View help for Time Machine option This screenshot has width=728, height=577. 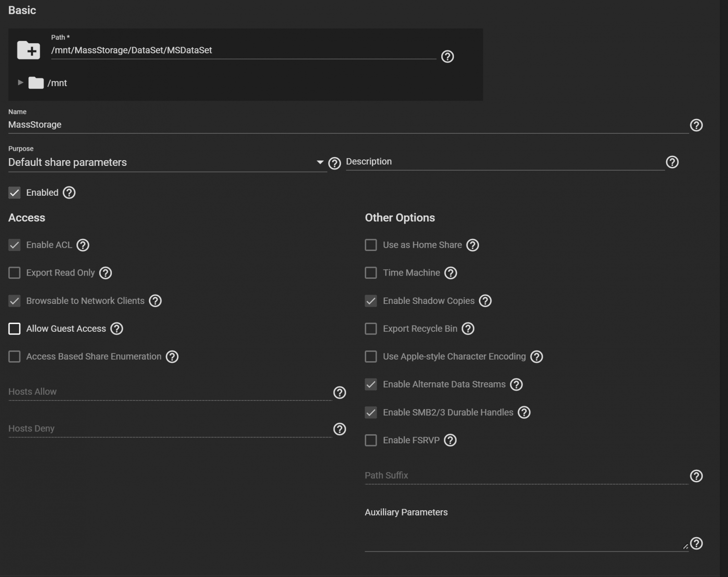coord(451,273)
